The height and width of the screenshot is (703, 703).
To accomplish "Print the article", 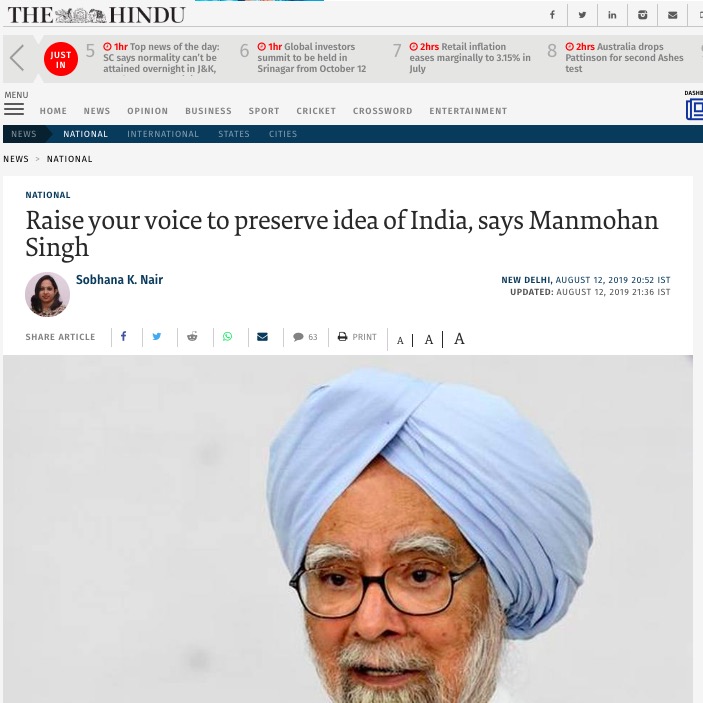I will pos(357,337).
